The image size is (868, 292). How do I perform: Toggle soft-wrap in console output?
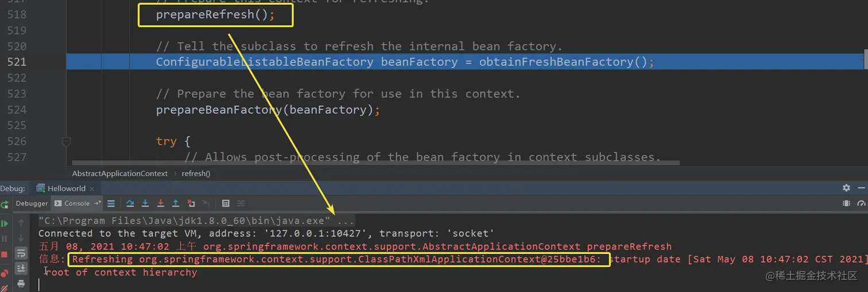click(21, 253)
